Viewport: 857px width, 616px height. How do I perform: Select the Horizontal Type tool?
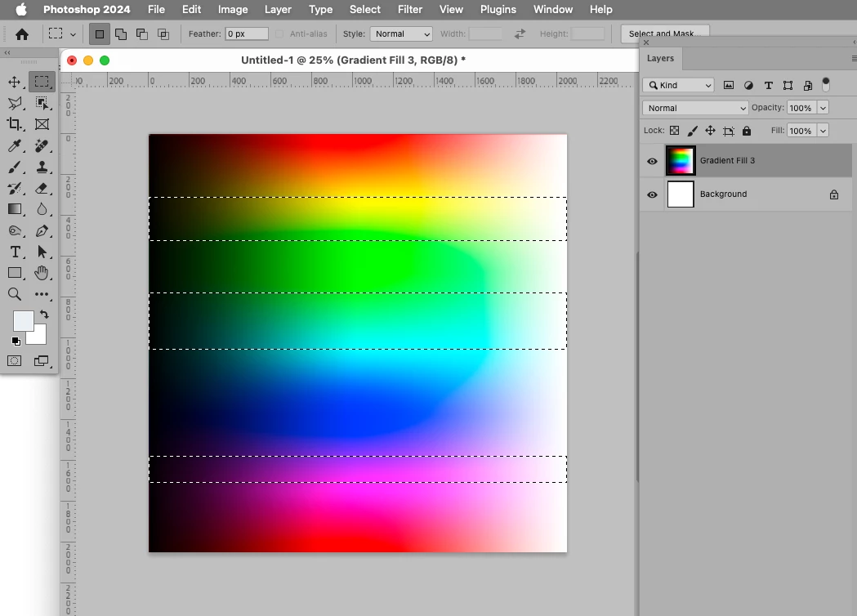(x=14, y=252)
